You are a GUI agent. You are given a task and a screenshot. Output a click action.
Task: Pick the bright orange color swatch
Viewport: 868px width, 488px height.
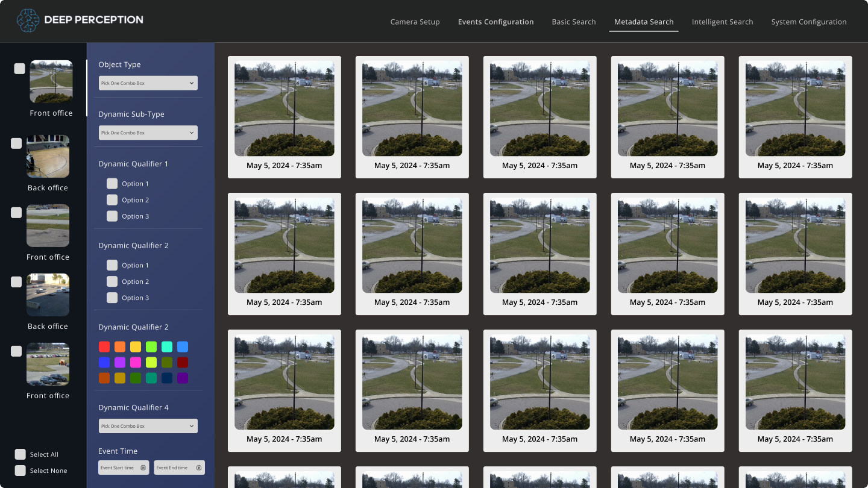pyautogui.click(x=120, y=347)
